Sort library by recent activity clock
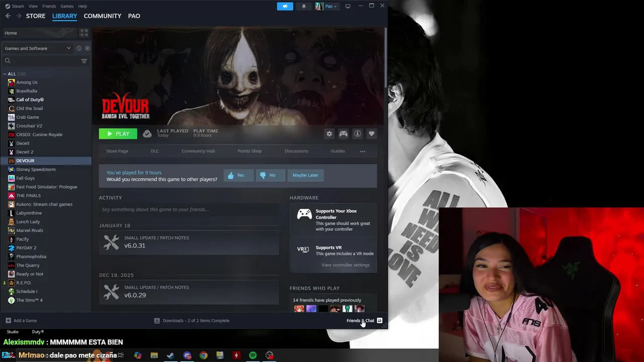 pyautogui.click(x=78, y=48)
